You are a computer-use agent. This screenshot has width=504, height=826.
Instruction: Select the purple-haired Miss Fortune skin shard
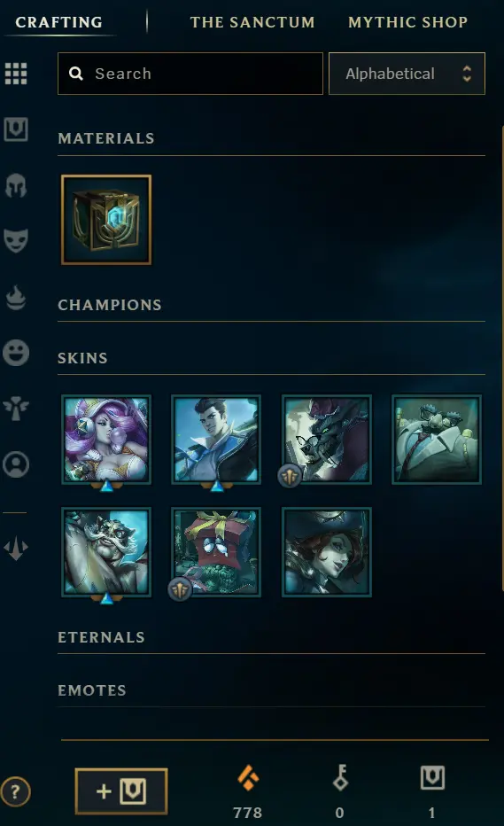106,440
